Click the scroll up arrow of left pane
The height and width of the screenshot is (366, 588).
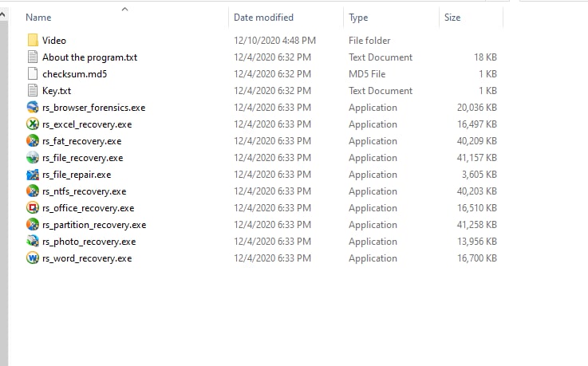coord(2,15)
